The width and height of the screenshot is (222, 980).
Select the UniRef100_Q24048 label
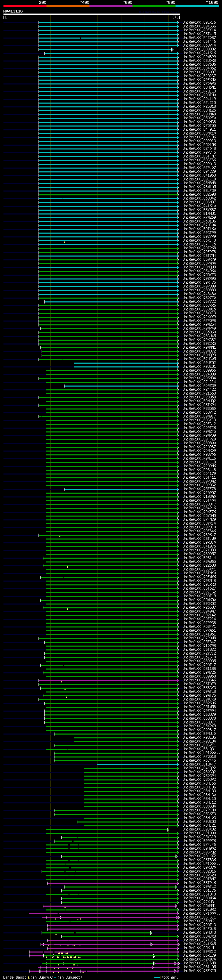click(x=199, y=149)
